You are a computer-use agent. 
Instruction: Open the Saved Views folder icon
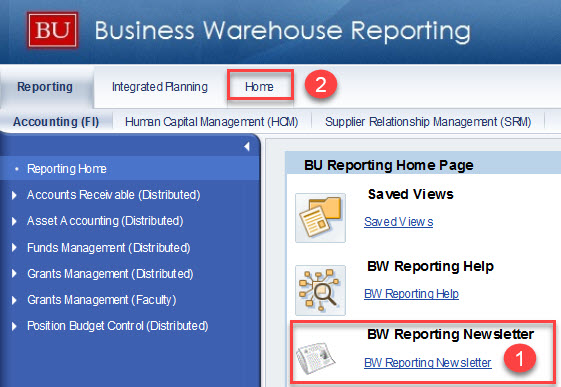pyautogui.click(x=320, y=218)
